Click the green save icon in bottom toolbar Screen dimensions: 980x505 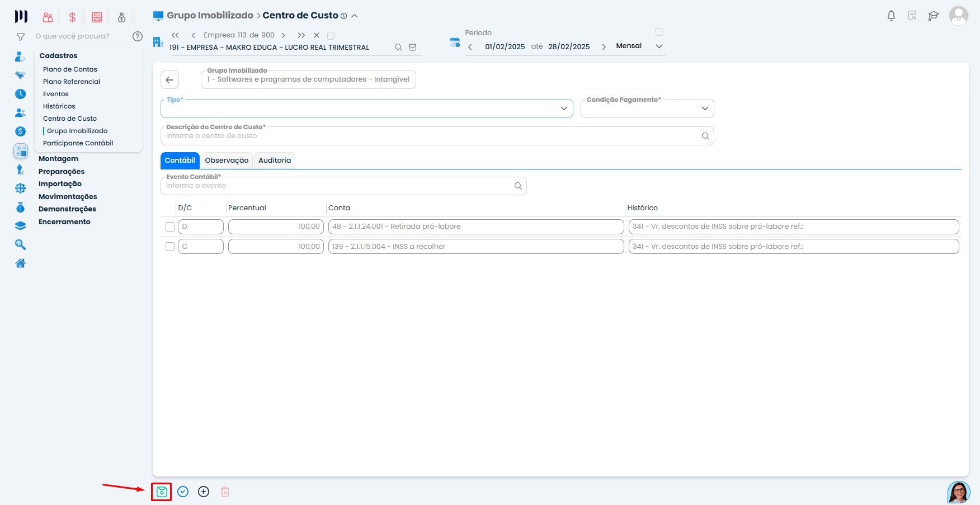[161, 492]
